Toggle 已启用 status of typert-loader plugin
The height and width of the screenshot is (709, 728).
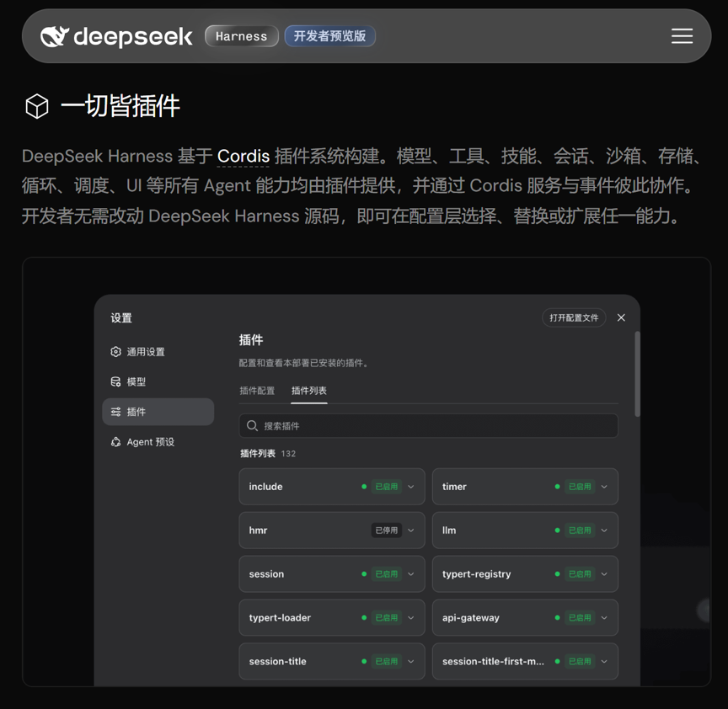386,617
